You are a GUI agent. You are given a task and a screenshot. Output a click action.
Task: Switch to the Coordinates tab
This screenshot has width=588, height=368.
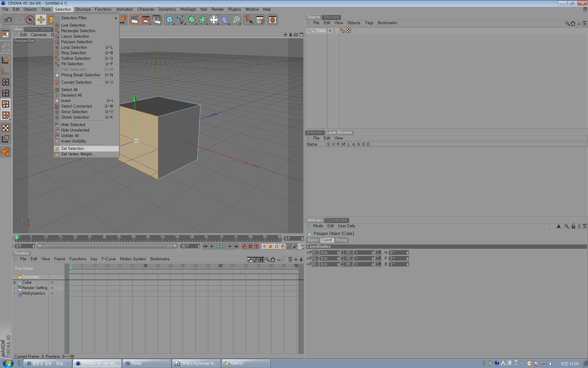pos(337,220)
